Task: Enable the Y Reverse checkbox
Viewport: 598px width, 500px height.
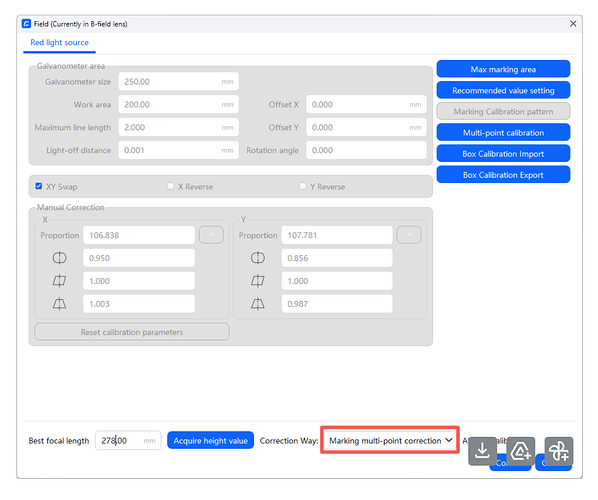Action: 302,186
